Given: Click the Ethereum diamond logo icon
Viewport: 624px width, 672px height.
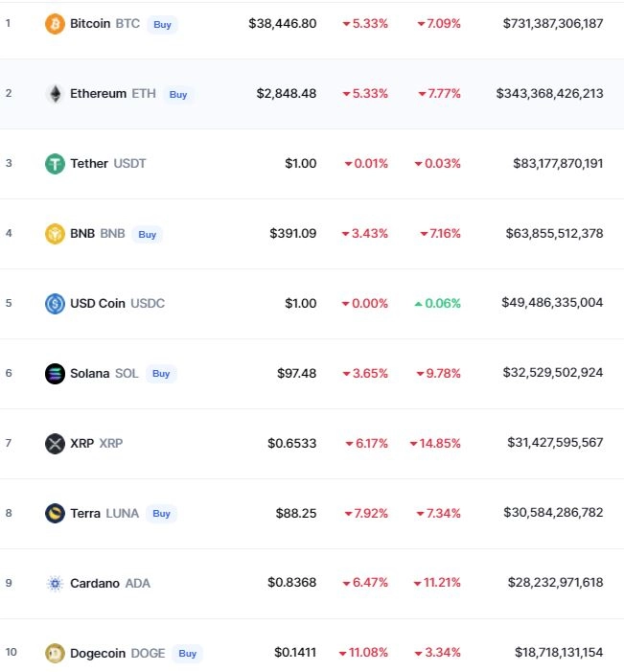Looking at the screenshot, I should [56, 94].
